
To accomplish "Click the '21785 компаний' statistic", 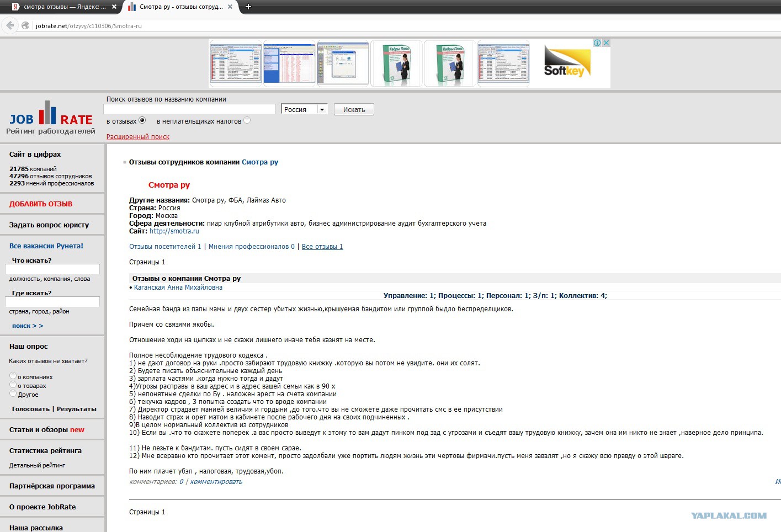I will point(33,169).
